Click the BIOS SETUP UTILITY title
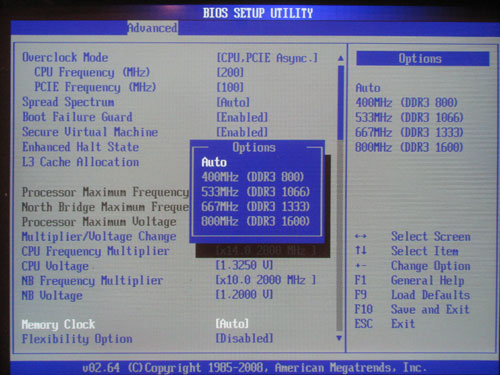The height and width of the screenshot is (375, 500). (258, 13)
